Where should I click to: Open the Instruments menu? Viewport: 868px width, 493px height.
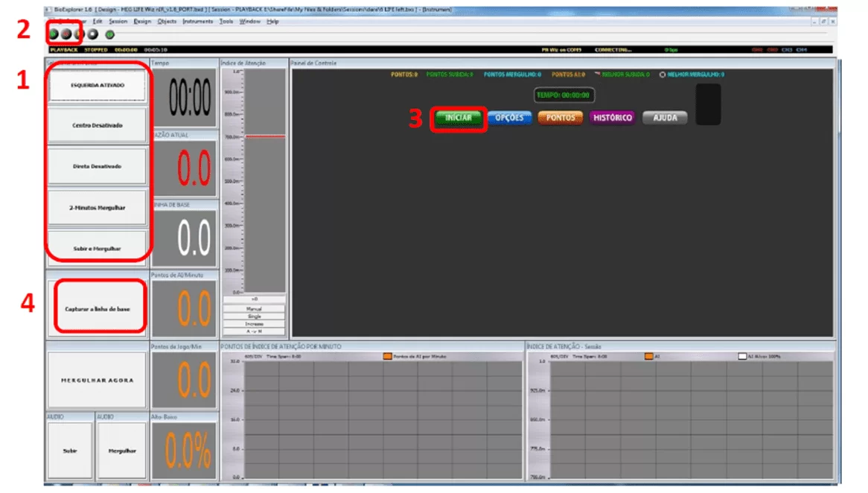tap(197, 21)
